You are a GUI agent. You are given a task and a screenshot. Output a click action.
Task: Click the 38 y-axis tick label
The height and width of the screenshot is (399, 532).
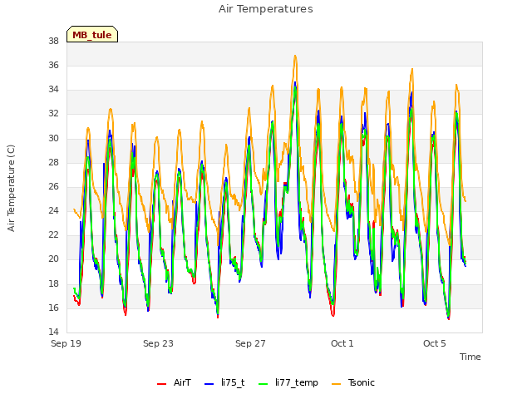53,41
